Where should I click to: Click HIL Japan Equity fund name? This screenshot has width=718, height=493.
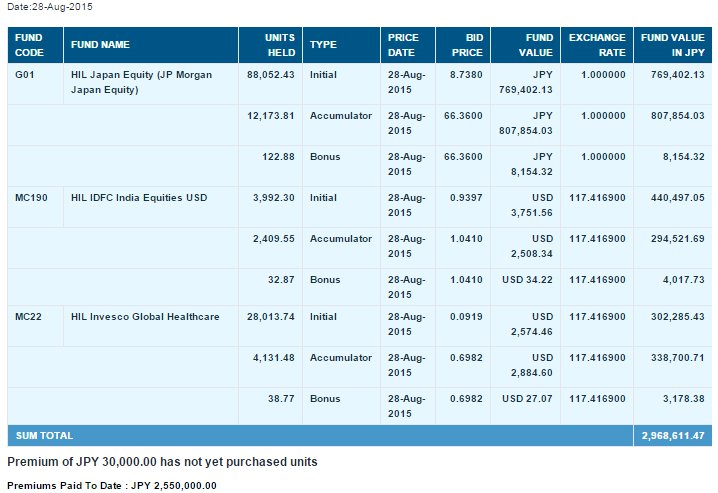click(141, 82)
